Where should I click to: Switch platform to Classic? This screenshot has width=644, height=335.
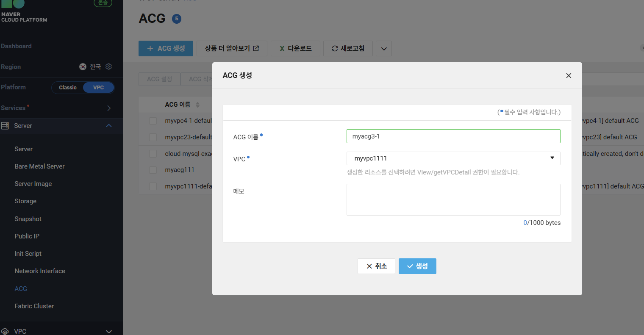tap(68, 87)
